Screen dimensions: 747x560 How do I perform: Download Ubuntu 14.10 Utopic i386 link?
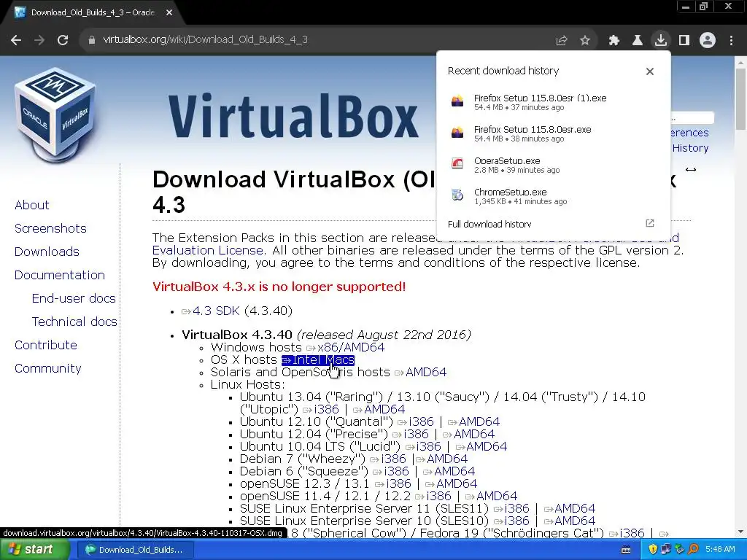321,410
